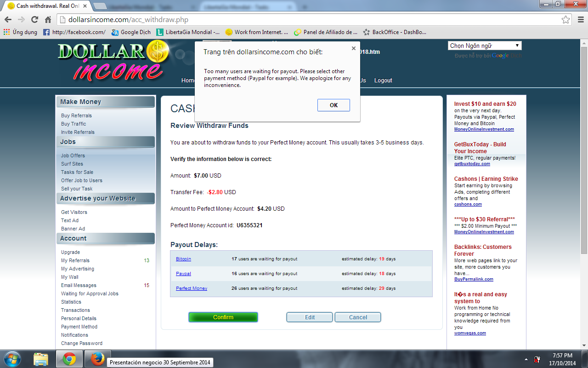The height and width of the screenshot is (368, 588).
Task: Open Sell your Task
Action: (77, 189)
